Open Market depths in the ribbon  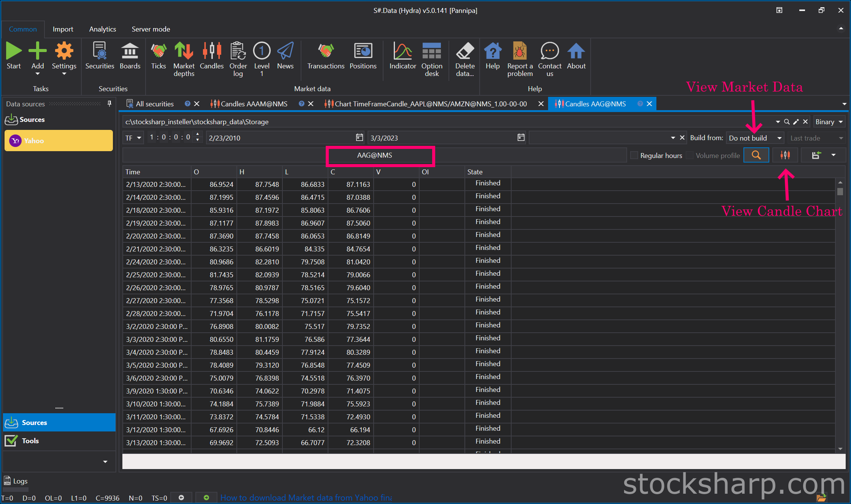pyautogui.click(x=184, y=60)
